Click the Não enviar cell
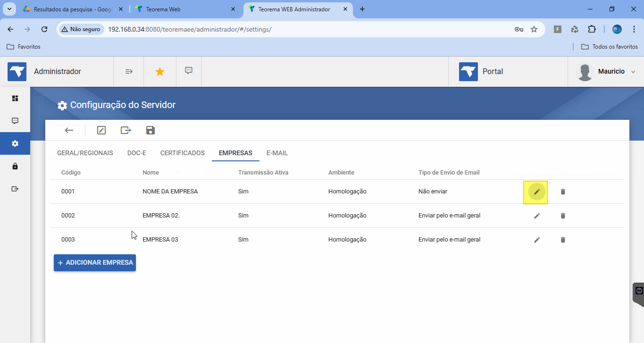 click(433, 192)
